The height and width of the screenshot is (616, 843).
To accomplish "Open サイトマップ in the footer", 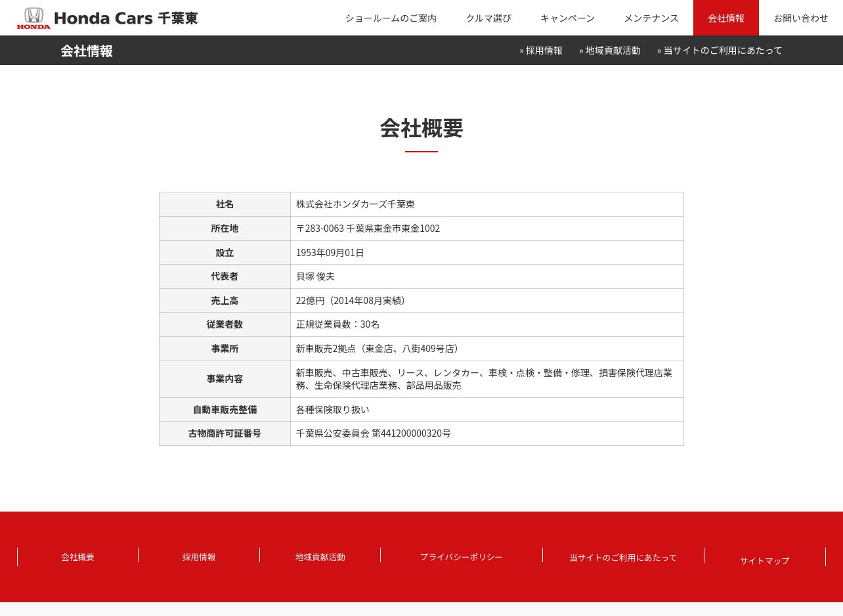I will click(765, 561).
